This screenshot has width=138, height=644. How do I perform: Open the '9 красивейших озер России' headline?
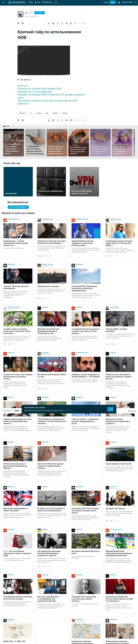pos(118,464)
